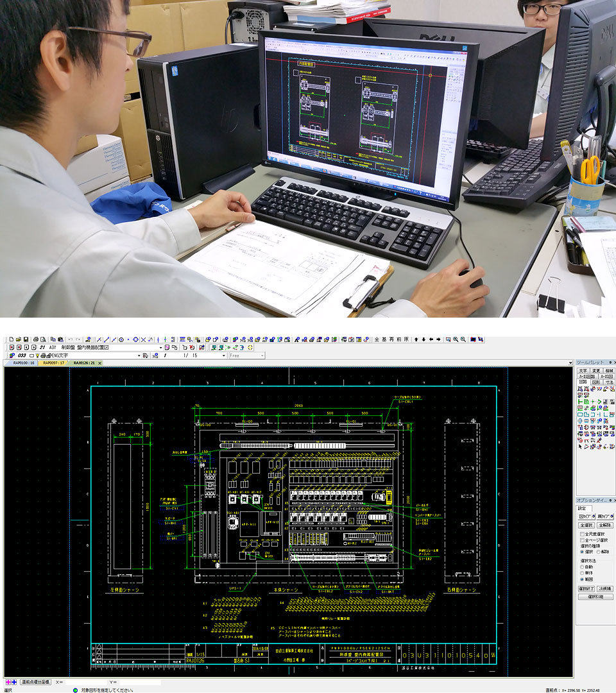616x693 pixels.
Task: Open an existing drawing file
Action: (19, 339)
